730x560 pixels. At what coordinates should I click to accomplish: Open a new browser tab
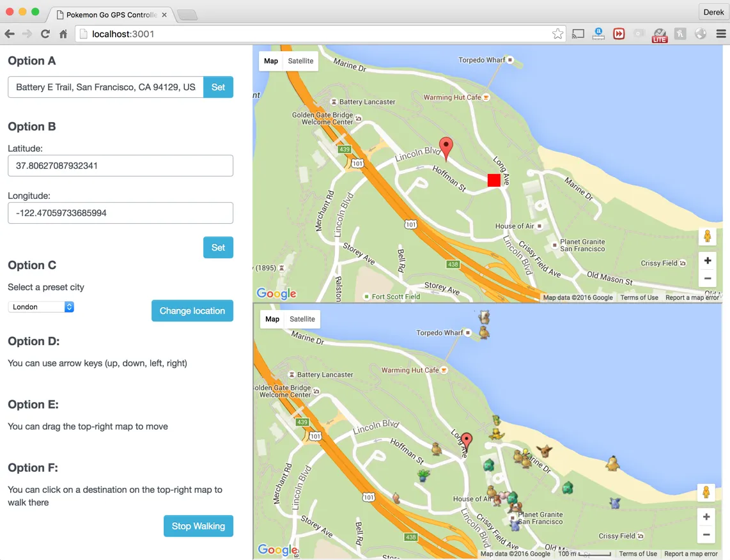pos(188,15)
